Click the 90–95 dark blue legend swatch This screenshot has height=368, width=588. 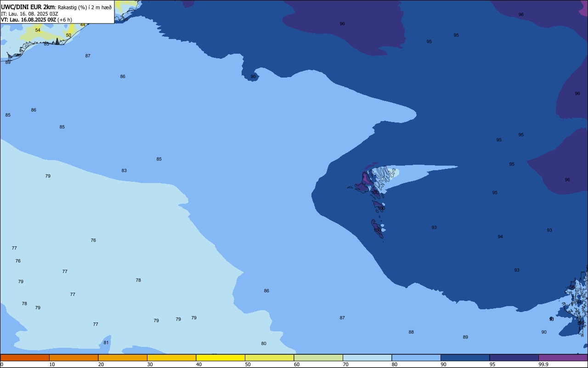465,357
